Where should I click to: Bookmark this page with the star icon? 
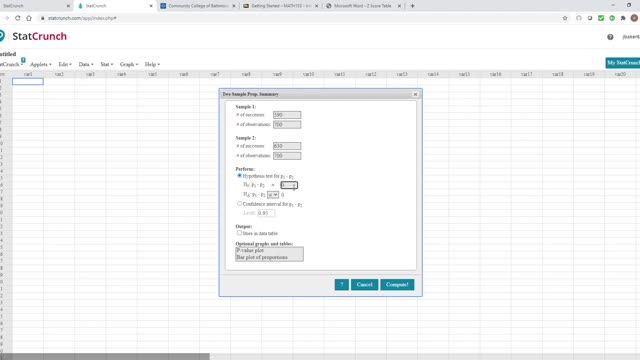565,18
